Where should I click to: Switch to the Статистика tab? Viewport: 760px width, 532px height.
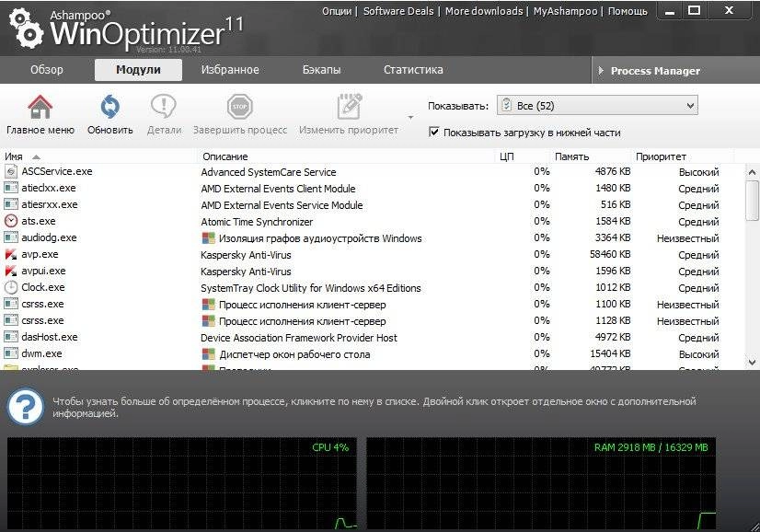(413, 69)
